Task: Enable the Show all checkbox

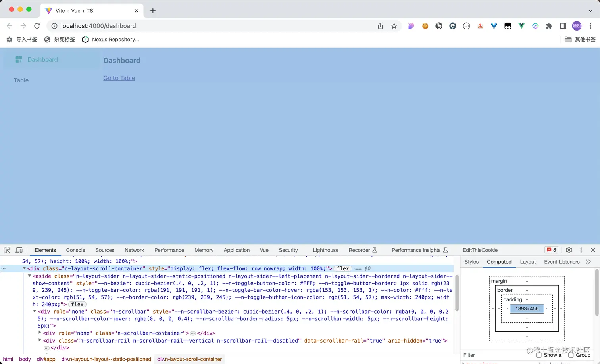Action: tap(539, 355)
